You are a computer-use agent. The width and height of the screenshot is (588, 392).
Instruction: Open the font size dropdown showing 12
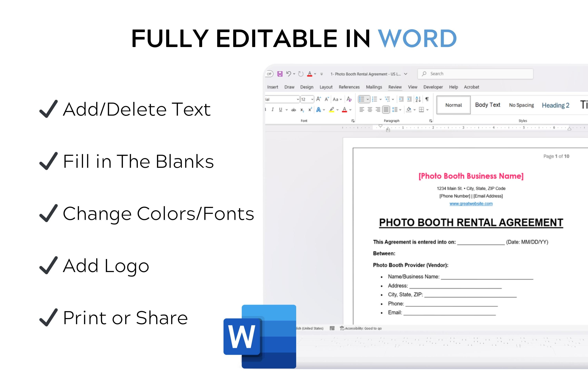(312, 99)
